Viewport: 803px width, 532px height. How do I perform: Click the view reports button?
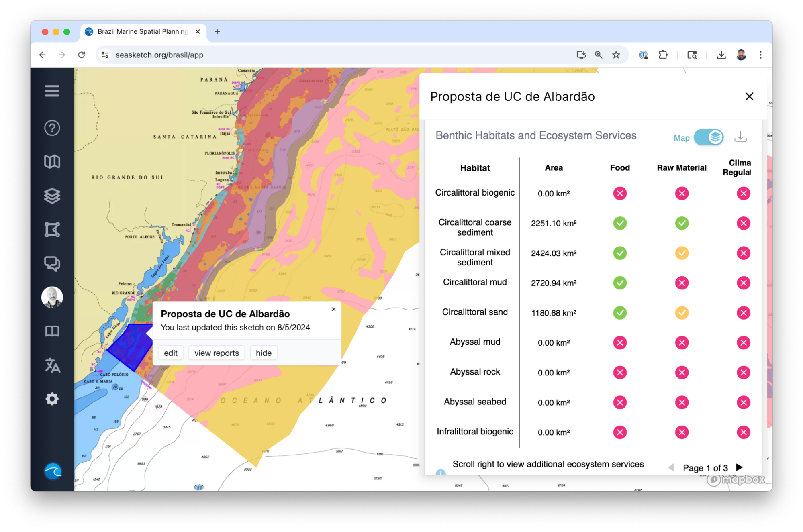[217, 353]
